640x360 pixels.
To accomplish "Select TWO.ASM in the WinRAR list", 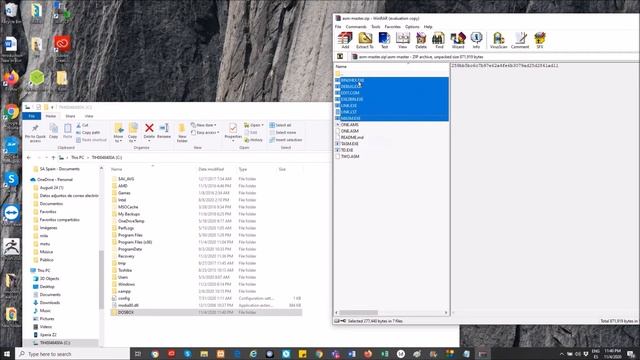I will point(350,156).
